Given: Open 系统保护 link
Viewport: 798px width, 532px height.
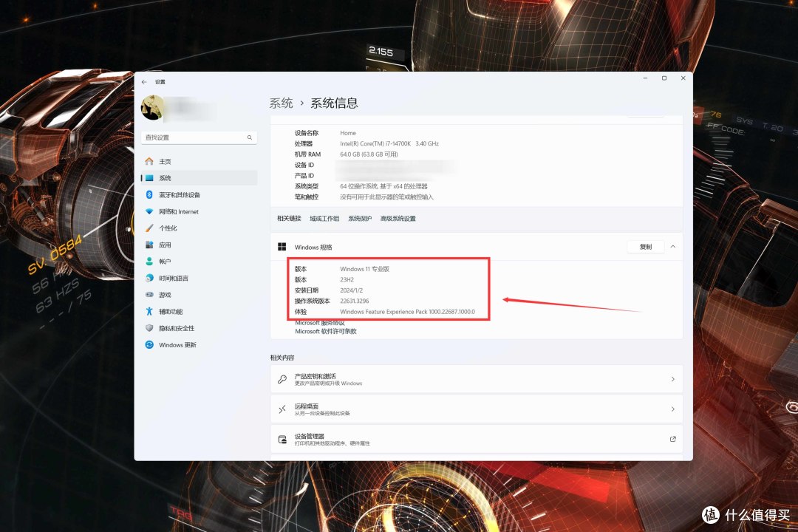Looking at the screenshot, I should [360, 219].
